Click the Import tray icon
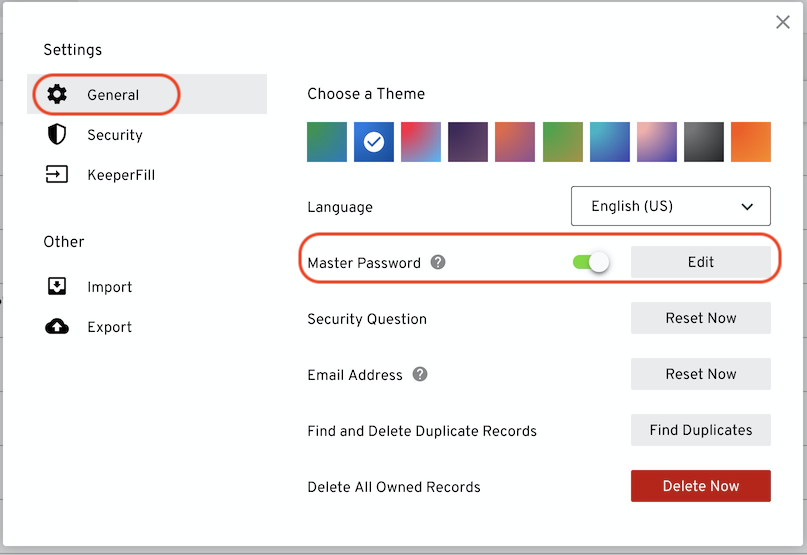 [x=57, y=286]
